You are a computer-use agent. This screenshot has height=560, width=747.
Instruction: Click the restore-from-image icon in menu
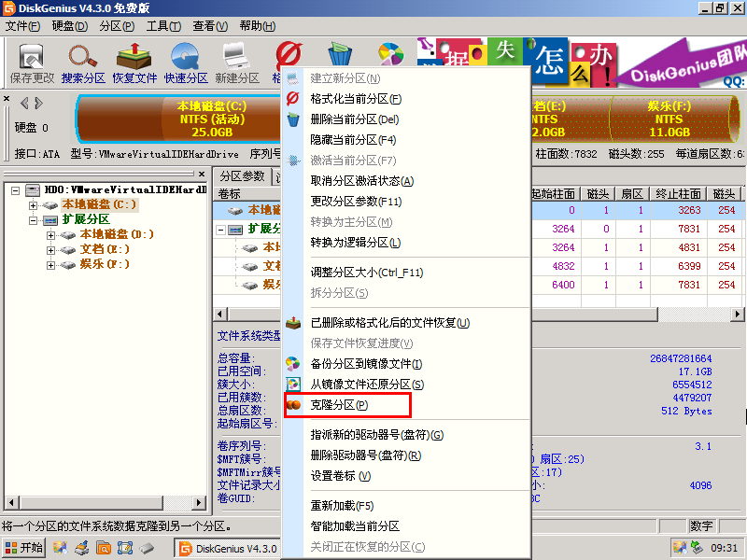tap(293, 384)
